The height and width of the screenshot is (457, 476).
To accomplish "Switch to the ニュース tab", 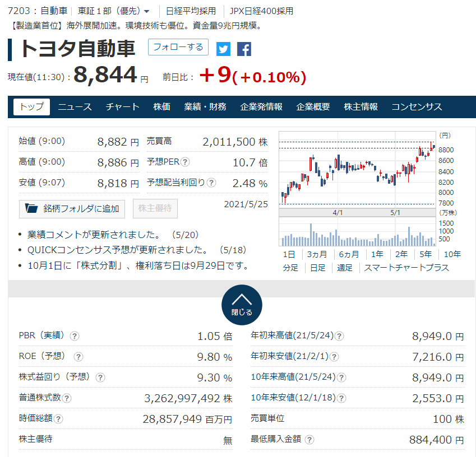I will click(x=75, y=107).
